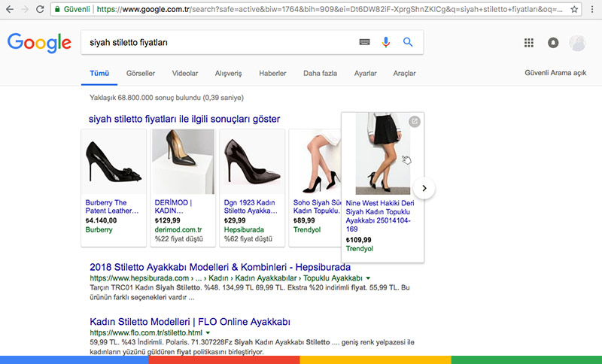Open the Araçlar options
Screen dimensions: 602x364
(x=404, y=73)
